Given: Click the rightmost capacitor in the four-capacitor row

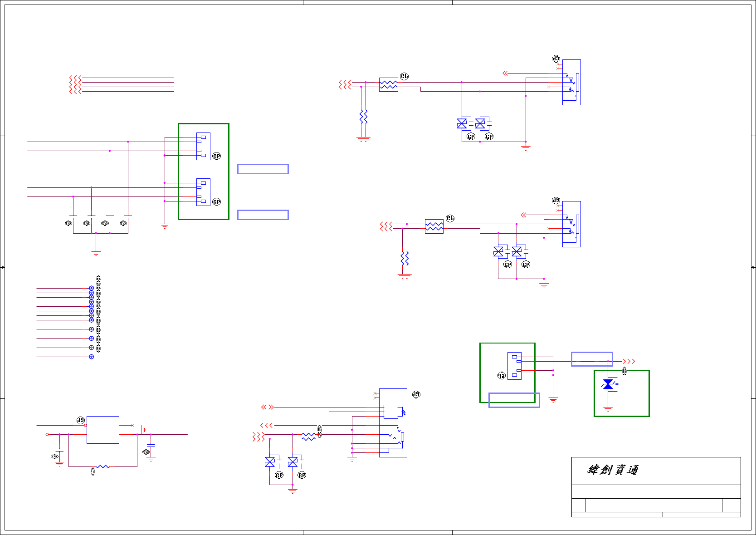Looking at the screenshot, I should 128,217.
